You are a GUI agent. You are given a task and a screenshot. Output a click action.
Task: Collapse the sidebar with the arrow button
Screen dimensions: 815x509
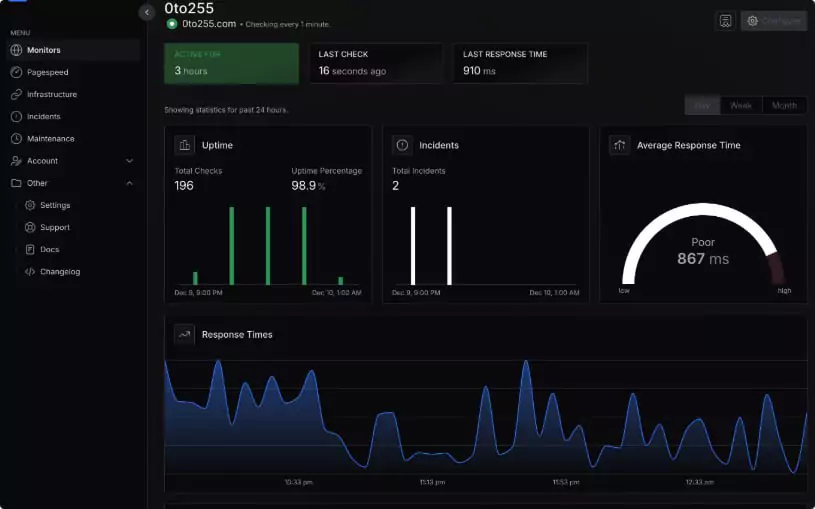click(147, 12)
